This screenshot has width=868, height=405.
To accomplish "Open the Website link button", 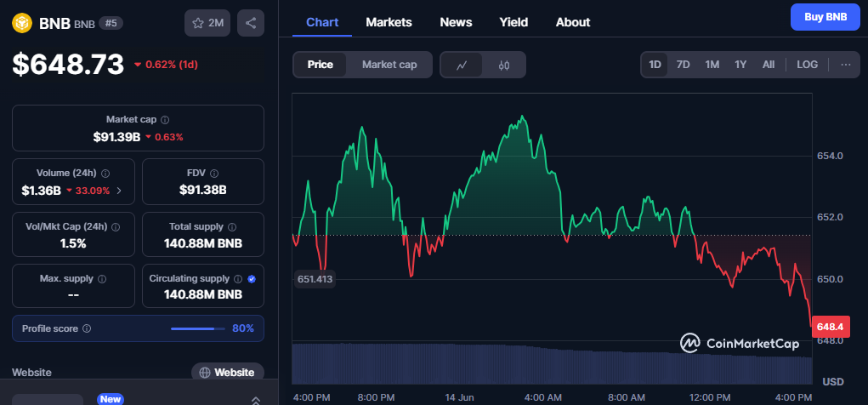I will [228, 373].
